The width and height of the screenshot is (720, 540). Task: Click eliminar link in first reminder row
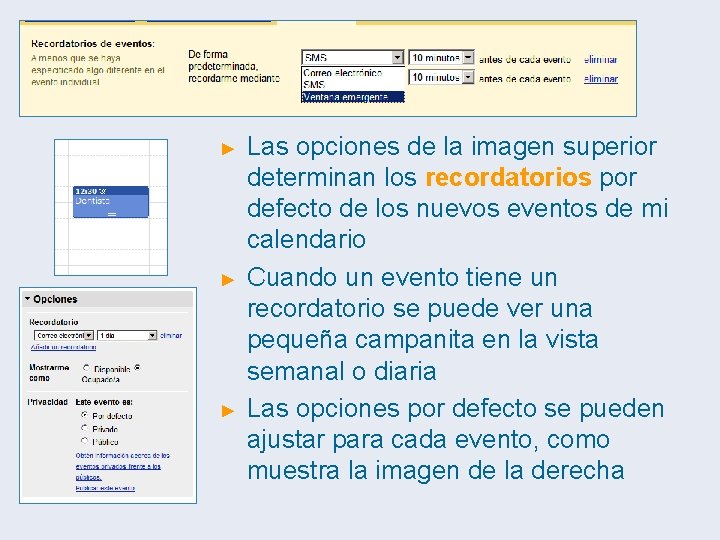601,59
